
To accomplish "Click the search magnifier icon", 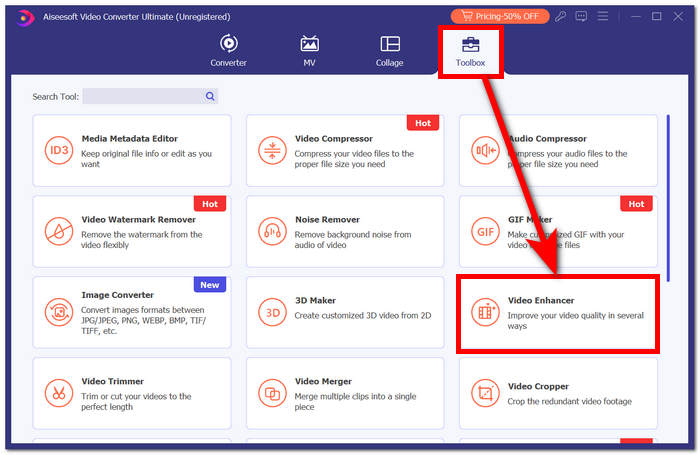I will (x=210, y=96).
